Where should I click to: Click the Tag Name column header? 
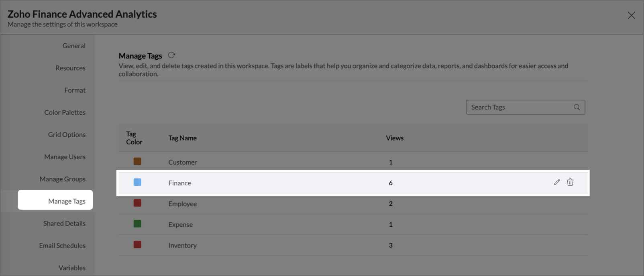point(182,138)
